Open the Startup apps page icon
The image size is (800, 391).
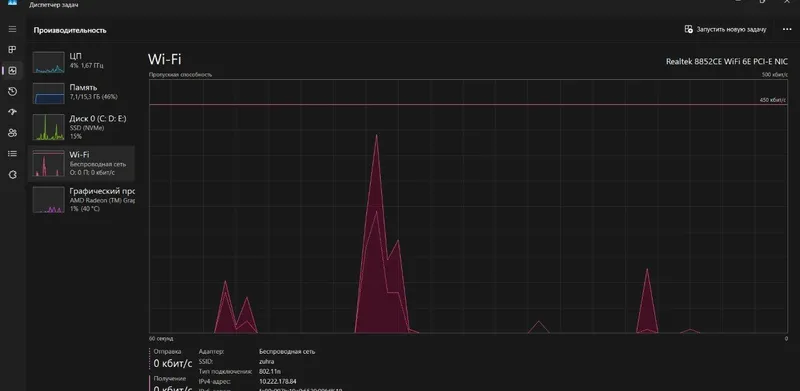pyautogui.click(x=12, y=112)
